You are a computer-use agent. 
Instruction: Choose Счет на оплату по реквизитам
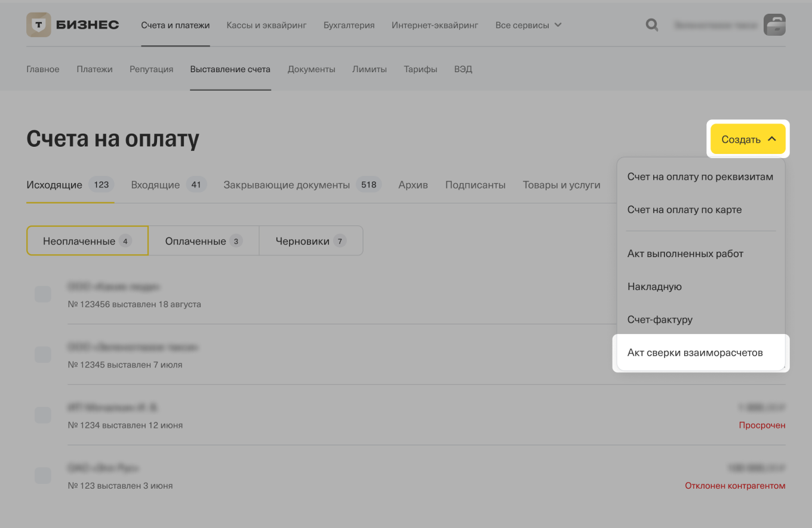pyautogui.click(x=700, y=177)
